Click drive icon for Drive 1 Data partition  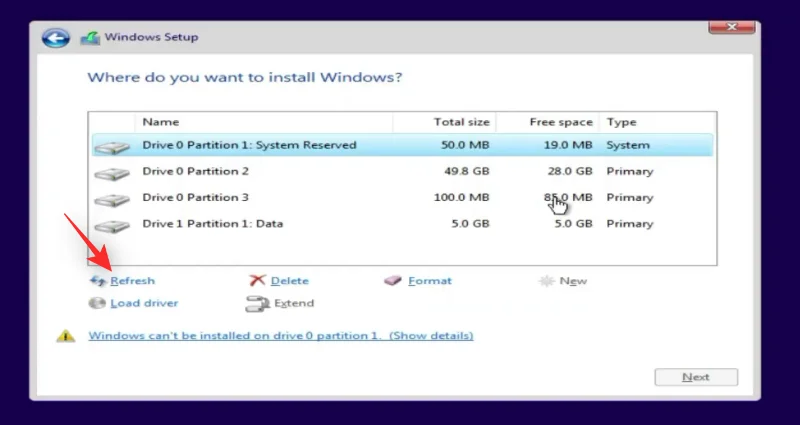112,226
